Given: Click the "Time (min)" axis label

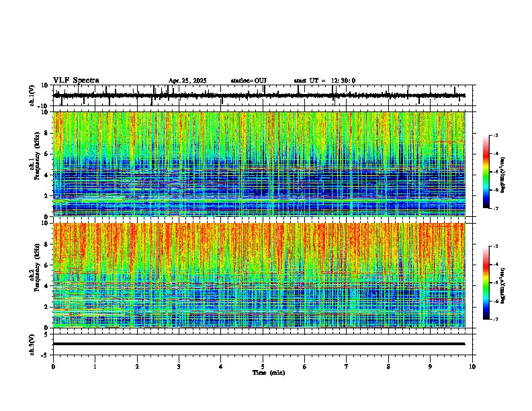Looking at the screenshot, I should click(x=269, y=373).
